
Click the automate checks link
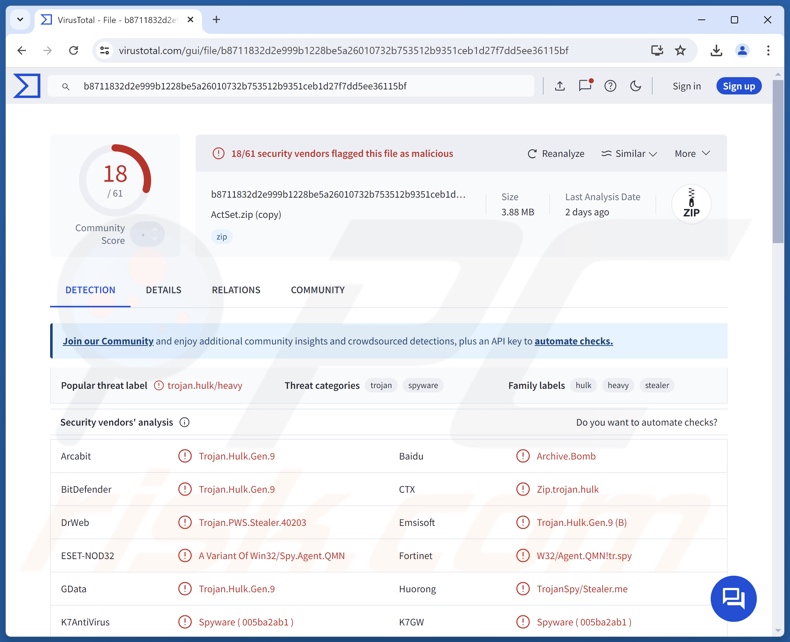[x=573, y=341]
